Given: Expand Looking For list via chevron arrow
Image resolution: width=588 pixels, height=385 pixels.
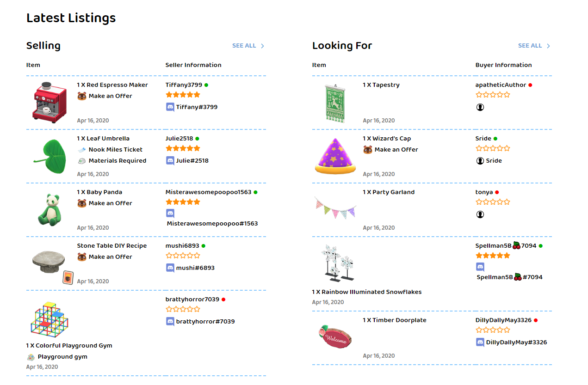Looking at the screenshot, I should coord(549,46).
